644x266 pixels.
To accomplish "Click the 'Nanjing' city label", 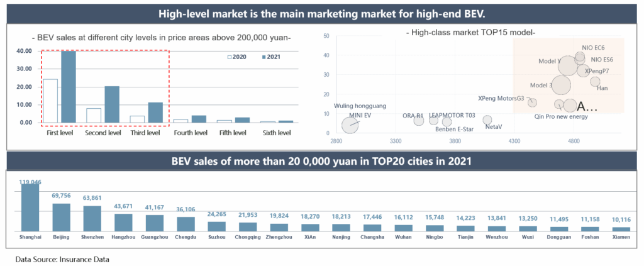I will pos(341,237).
